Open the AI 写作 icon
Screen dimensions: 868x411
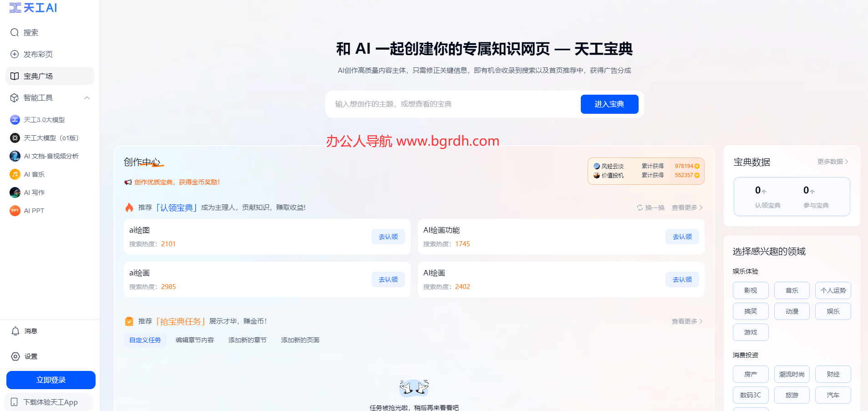[x=15, y=193]
